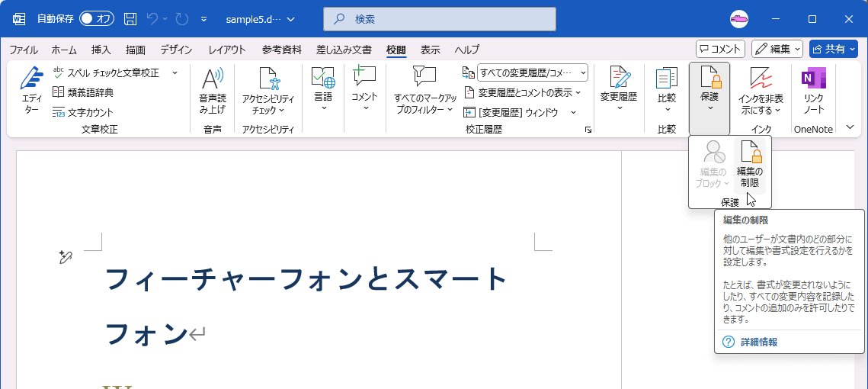Expand the Undo history dropdown arrow
This screenshot has height=389, width=868.
165,19
